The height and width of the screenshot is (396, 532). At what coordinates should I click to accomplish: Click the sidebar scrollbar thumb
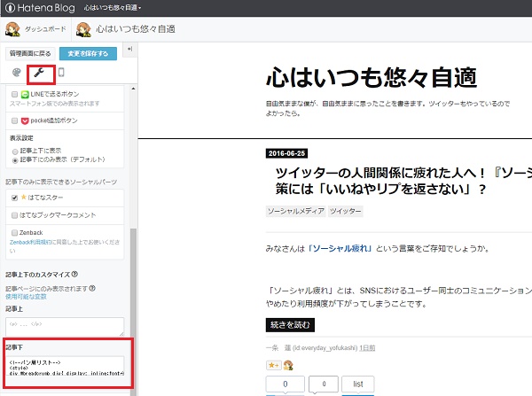point(133,312)
